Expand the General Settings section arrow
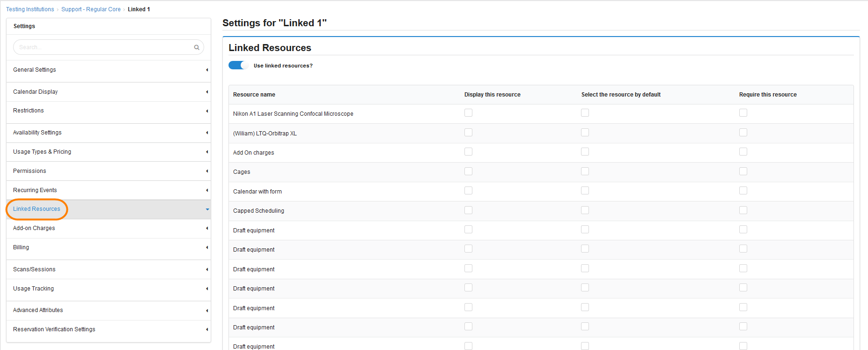868x350 pixels. [207, 70]
